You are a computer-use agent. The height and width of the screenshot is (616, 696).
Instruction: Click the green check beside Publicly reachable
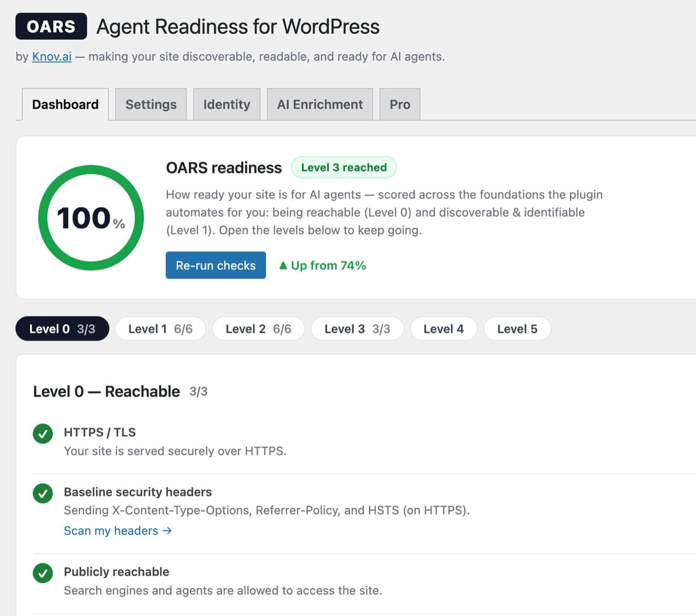tap(43, 573)
